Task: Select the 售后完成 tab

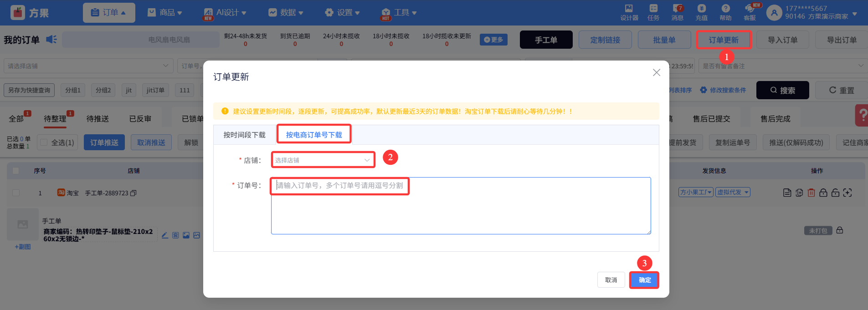Action: [775, 119]
